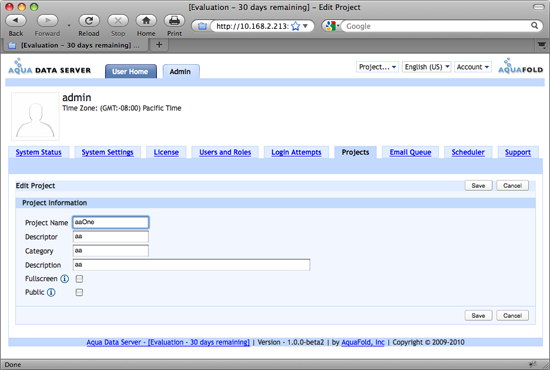
Task: Open the Account dropdown
Action: (x=473, y=67)
